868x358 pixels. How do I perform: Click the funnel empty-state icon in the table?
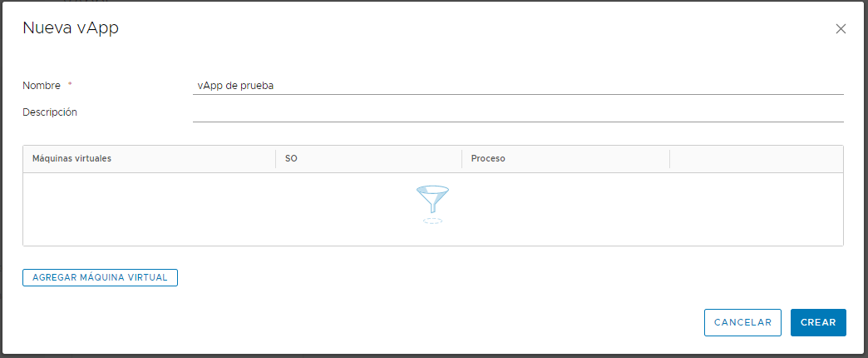432,200
